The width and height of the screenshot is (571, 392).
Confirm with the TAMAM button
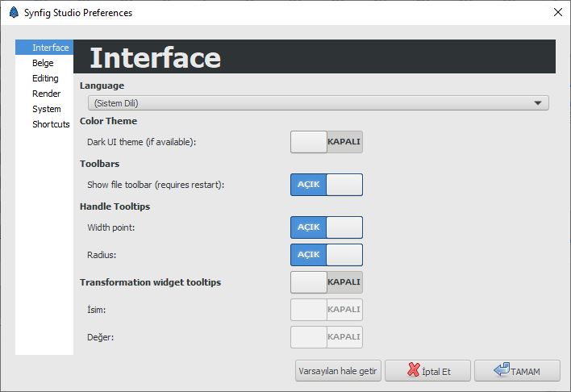coord(517,371)
